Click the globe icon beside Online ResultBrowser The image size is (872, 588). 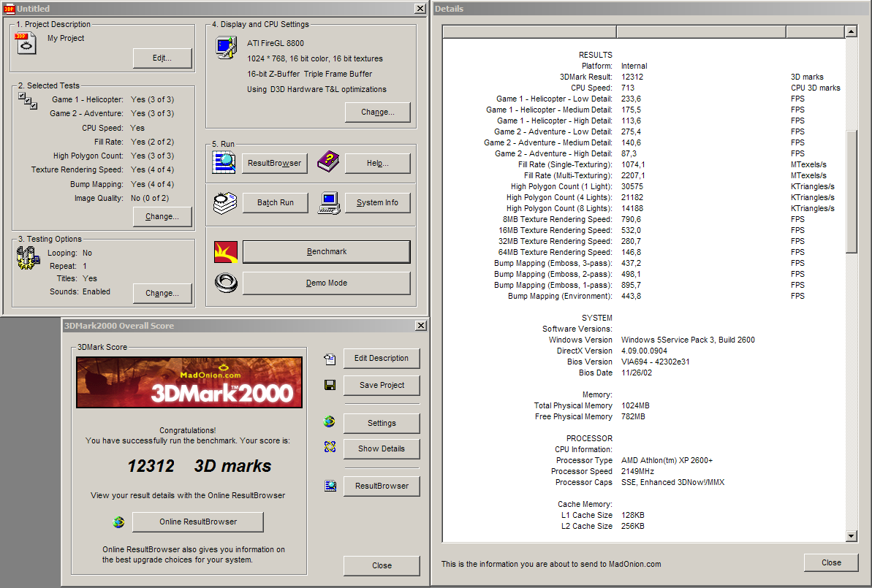pyautogui.click(x=118, y=522)
